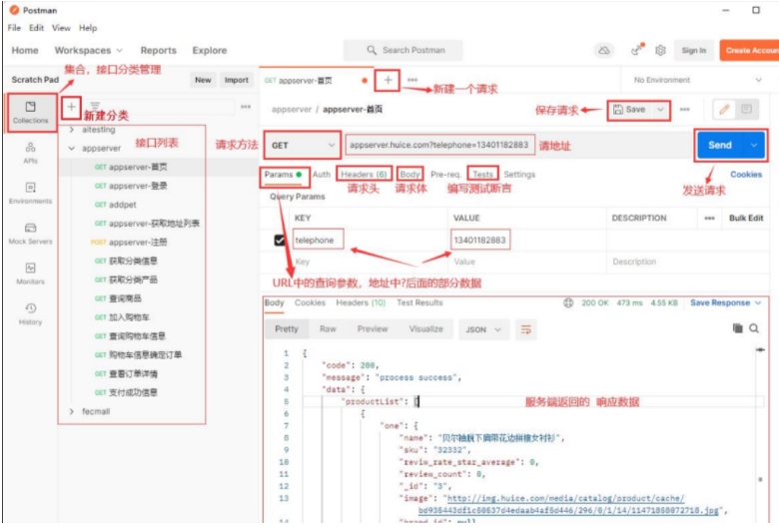Open the APIs sidebar panel
Viewport: 779px width, 532px height.
pyautogui.click(x=30, y=153)
